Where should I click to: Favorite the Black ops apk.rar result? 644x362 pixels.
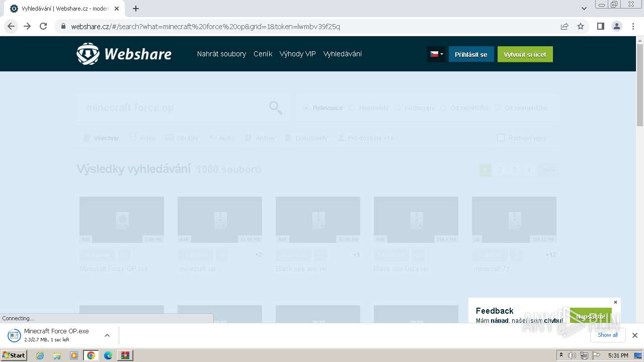pyautogui.click(x=320, y=255)
